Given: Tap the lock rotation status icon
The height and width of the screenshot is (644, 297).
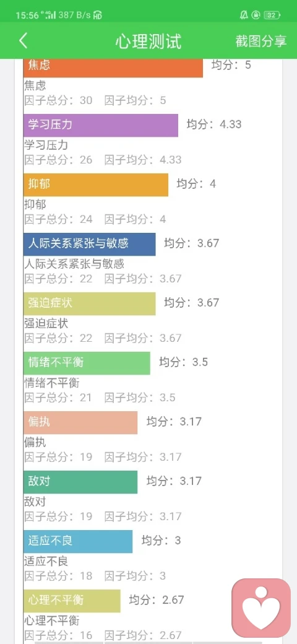Looking at the screenshot, I should point(256,15).
